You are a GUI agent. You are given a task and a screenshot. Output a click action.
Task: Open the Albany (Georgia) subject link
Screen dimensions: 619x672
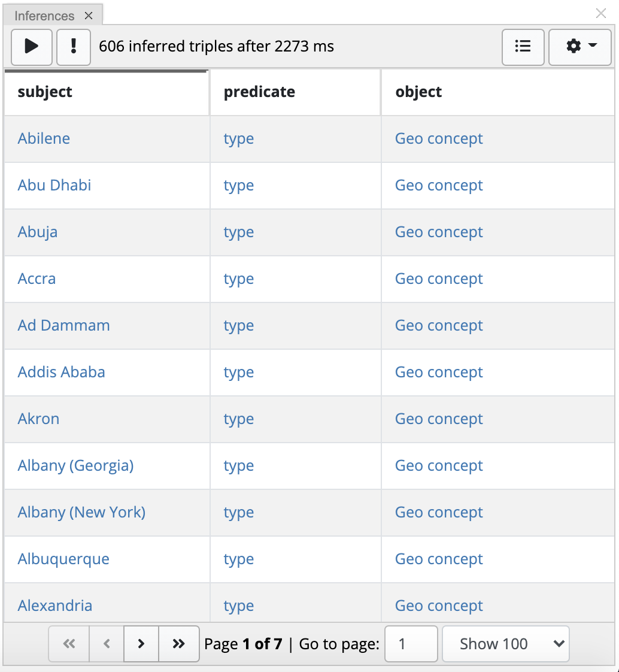point(75,465)
